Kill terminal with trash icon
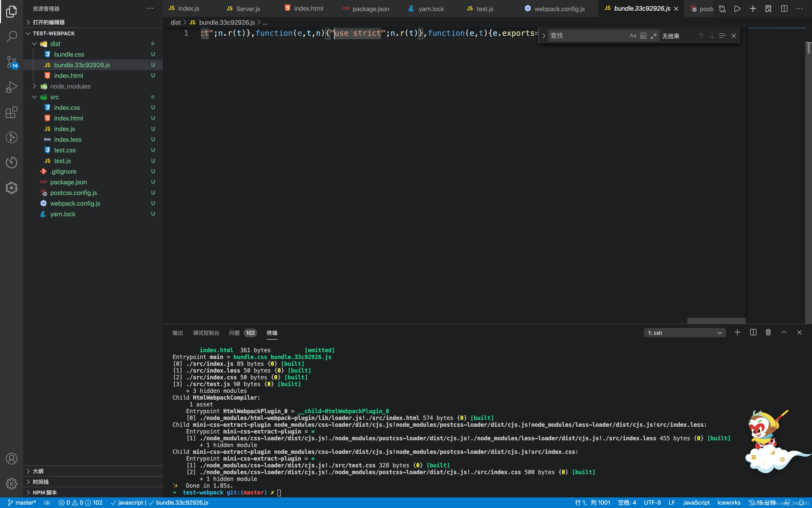This screenshot has height=508, width=812. point(768,332)
